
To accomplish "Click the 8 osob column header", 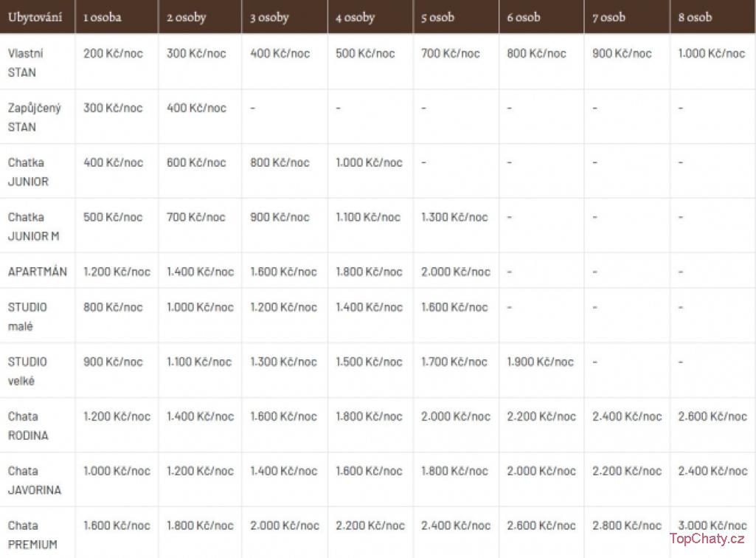I will [695, 18].
